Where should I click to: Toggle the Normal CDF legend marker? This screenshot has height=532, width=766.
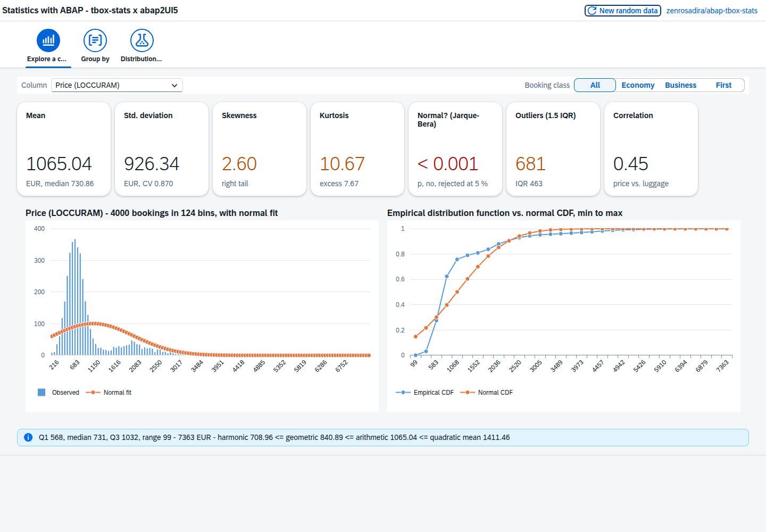coord(468,393)
